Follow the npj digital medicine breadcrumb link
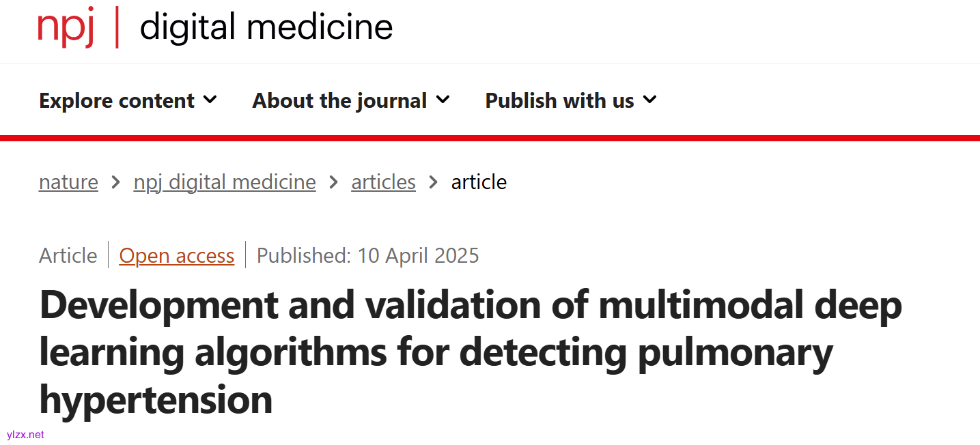The width and height of the screenshot is (980, 445). [x=225, y=182]
